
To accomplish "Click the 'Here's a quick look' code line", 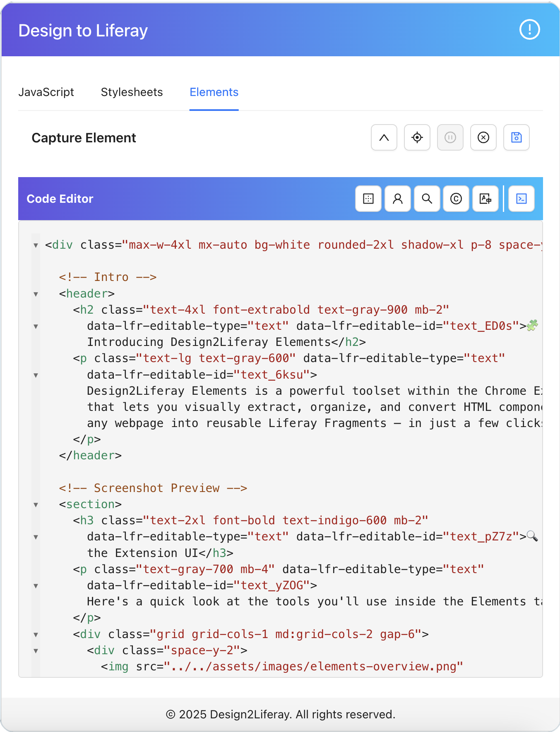I will click(315, 601).
